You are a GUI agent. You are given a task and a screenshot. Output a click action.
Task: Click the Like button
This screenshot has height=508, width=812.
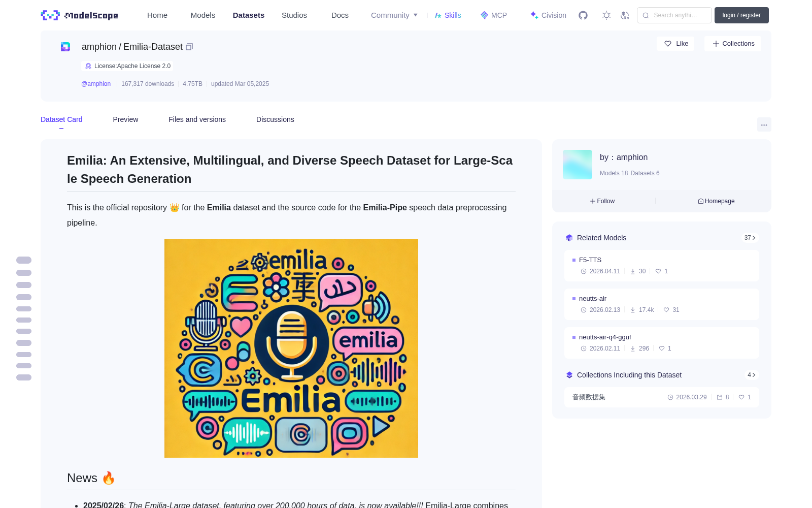[x=675, y=44]
